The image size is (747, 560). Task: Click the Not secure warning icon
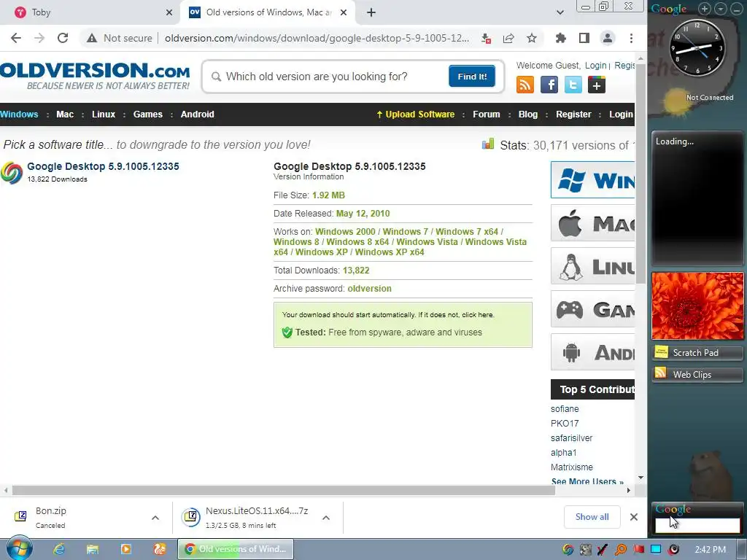point(91,38)
